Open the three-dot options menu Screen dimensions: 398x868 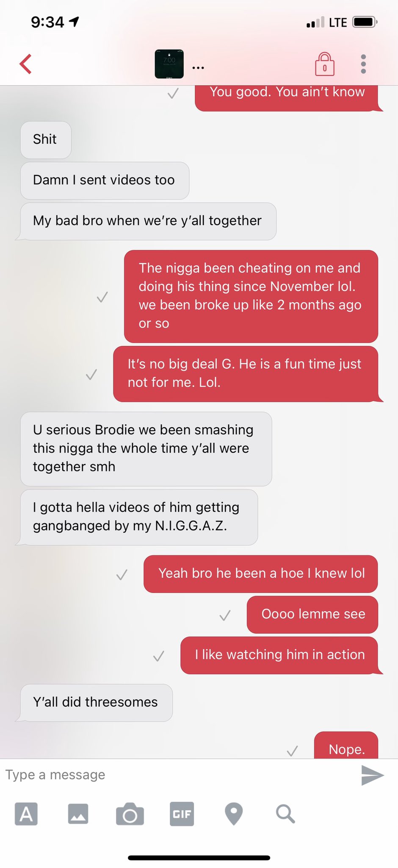pyautogui.click(x=363, y=64)
